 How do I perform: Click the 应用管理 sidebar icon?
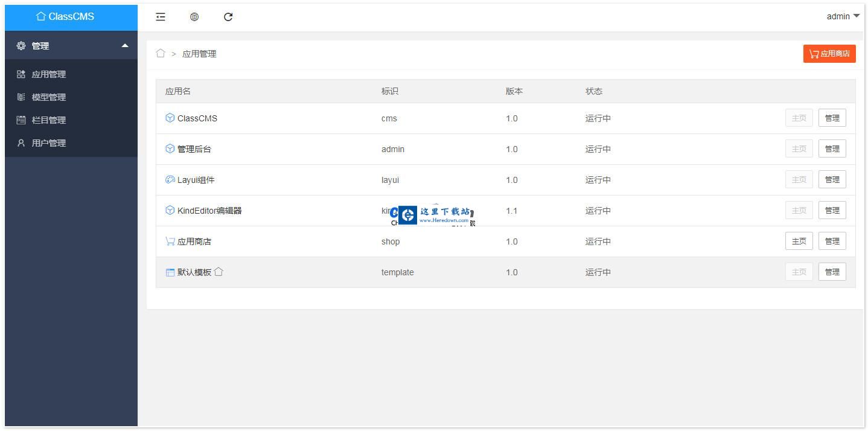coord(21,74)
